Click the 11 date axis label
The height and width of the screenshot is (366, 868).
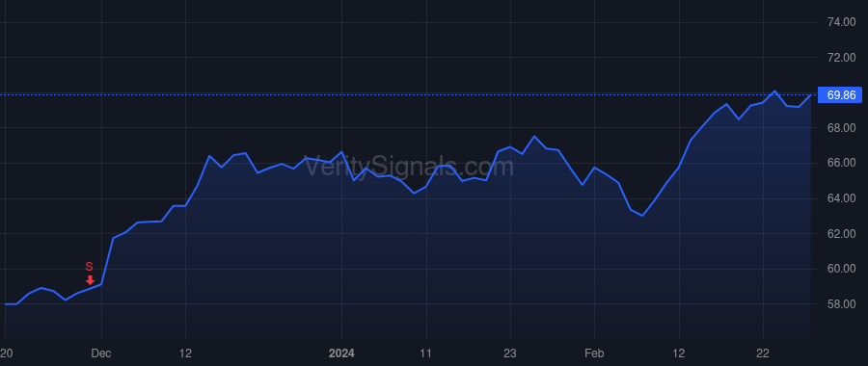(x=425, y=353)
